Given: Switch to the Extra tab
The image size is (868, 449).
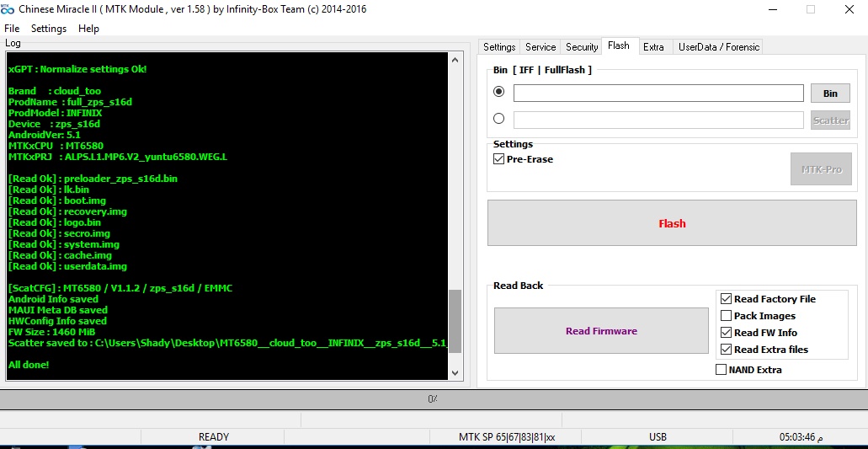Looking at the screenshot, I should 653,47.
